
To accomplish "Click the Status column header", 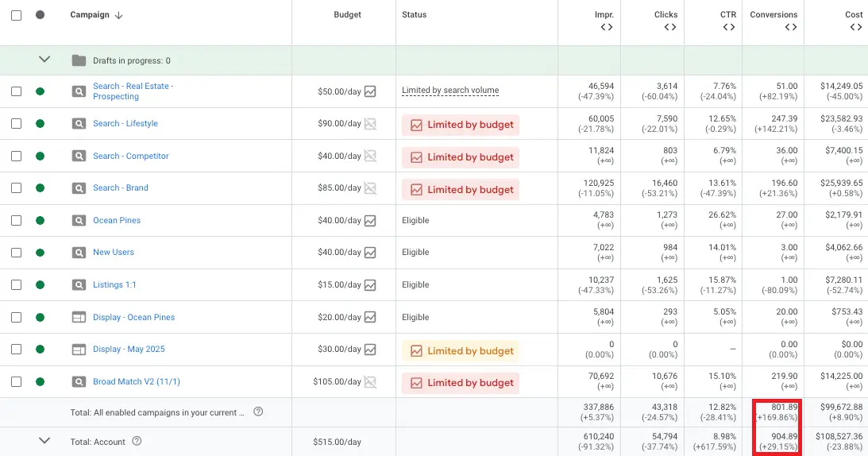I will (414, 15).
